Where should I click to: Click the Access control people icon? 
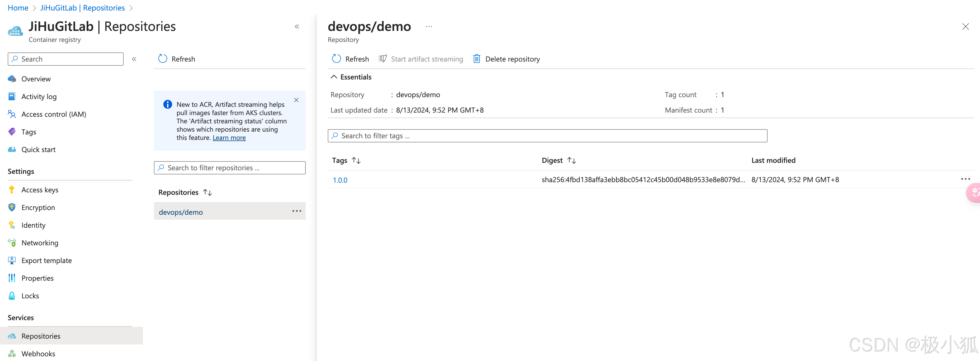[x=12, y=114]
